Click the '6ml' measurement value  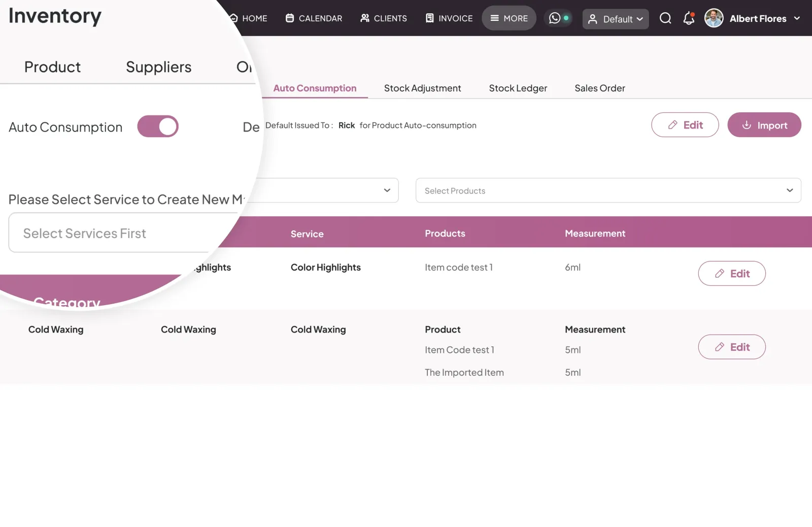(573, 268)
